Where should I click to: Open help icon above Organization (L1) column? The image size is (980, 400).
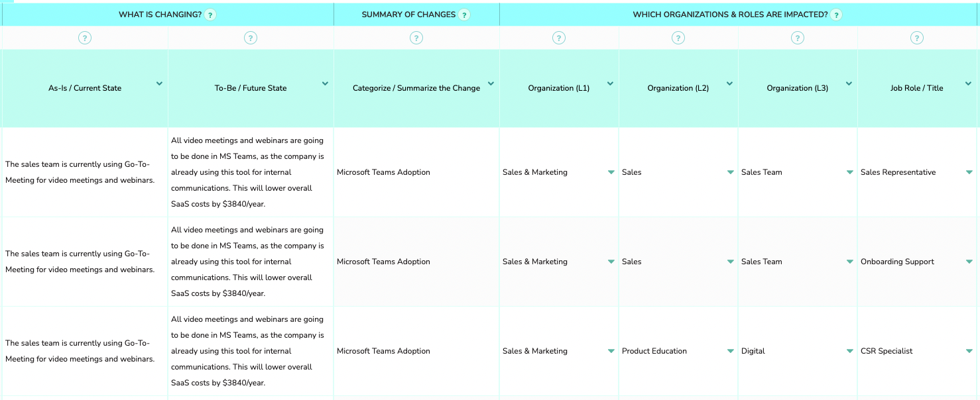click(x=559, y=38)
